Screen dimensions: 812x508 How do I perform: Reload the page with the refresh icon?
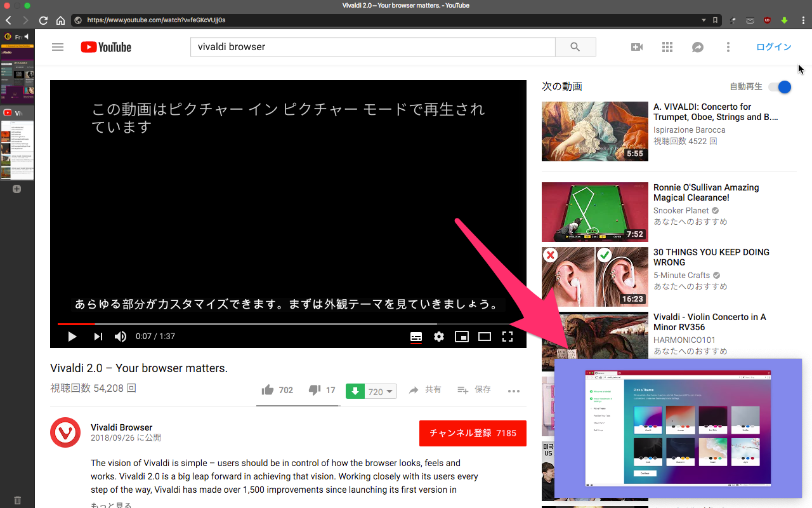43,20
